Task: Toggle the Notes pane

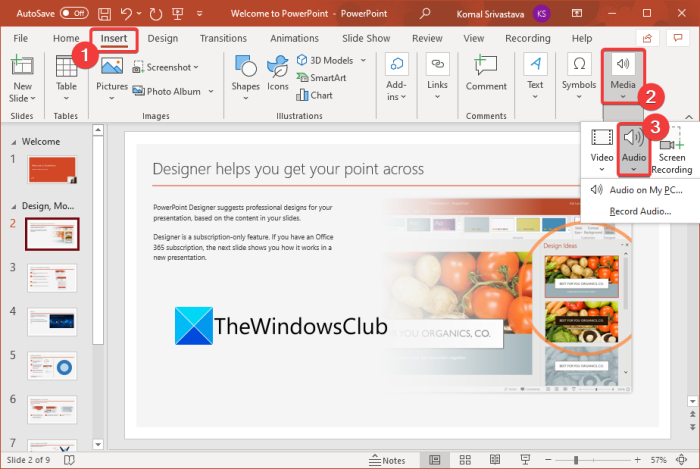Action: pyautogui.click(x=387, y=460)
